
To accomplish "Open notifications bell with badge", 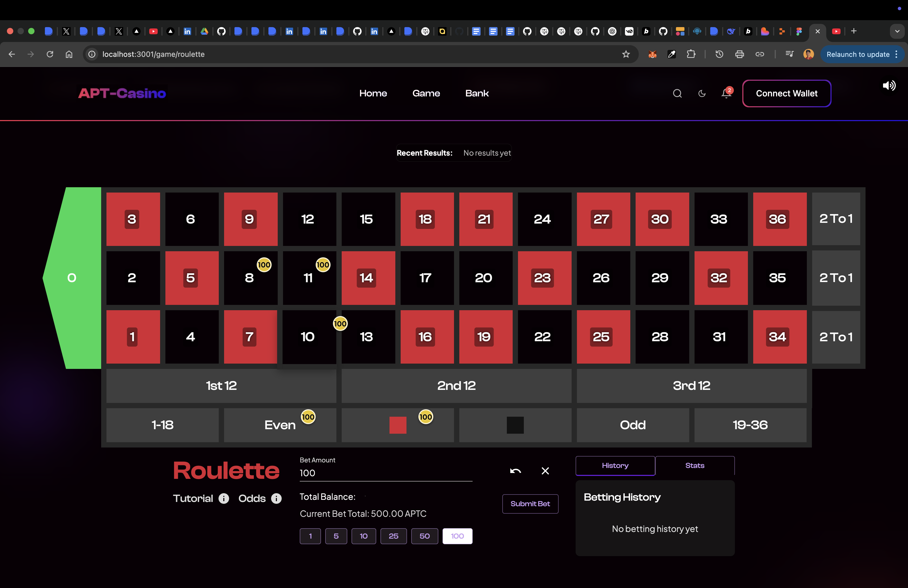I will point(726,93).
